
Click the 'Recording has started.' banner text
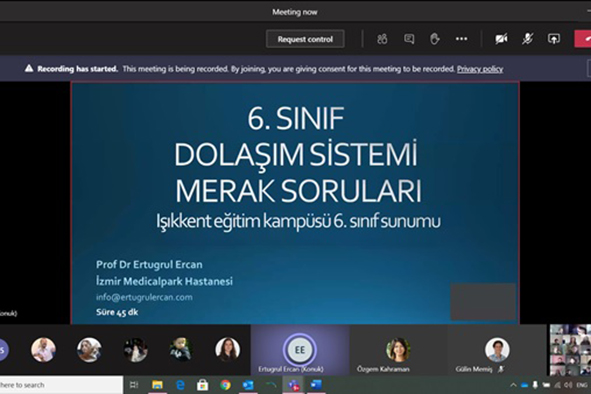[x=77, y=69]
